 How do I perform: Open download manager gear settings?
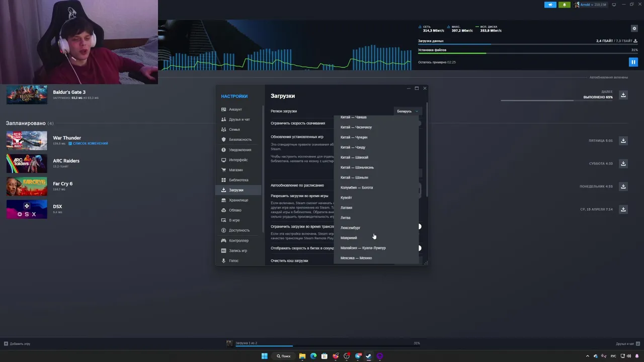(634, 29)
